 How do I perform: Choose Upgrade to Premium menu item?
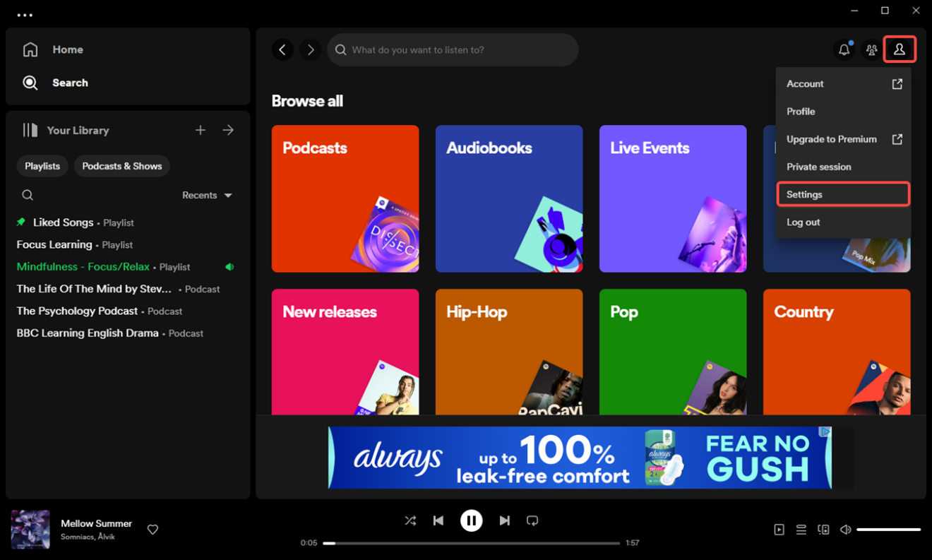pos(844,139)
